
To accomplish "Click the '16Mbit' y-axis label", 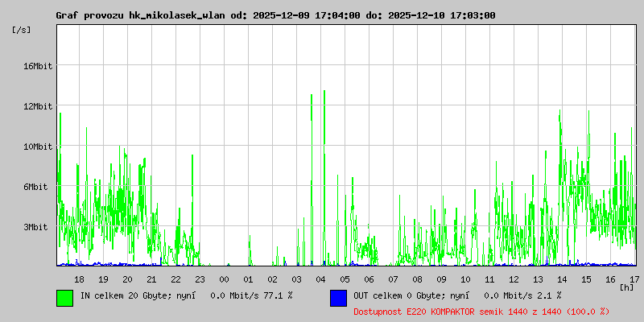I will point(37,66).
